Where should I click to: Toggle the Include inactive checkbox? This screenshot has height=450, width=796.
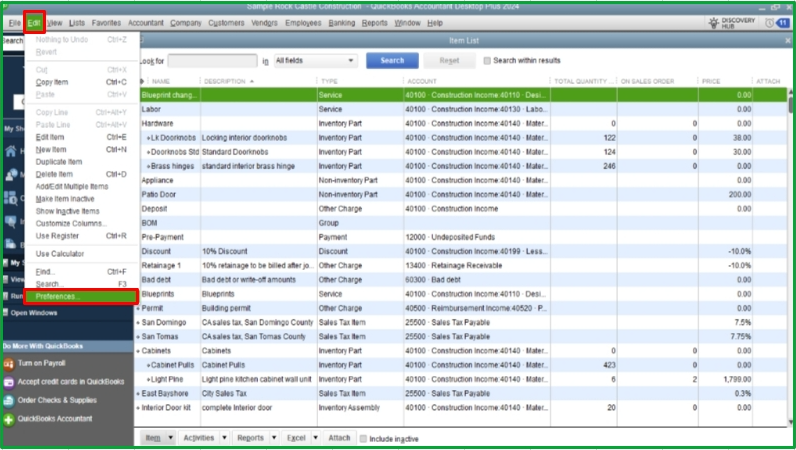pyautogui.click(x=362, y=438)
